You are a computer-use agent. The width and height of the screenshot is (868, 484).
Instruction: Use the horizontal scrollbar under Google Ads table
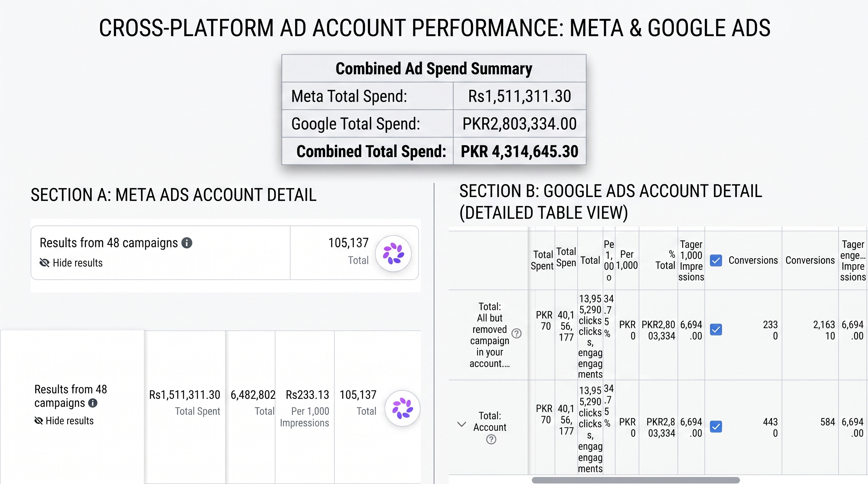(636, 480)
